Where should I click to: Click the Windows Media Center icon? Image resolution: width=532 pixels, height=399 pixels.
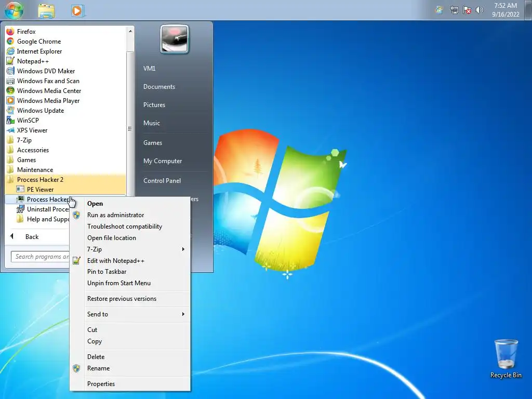click(x=10, y=90)
